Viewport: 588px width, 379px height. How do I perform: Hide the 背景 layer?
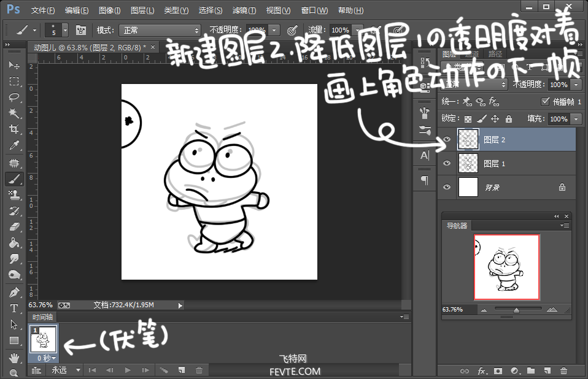(x=447, y=187)
